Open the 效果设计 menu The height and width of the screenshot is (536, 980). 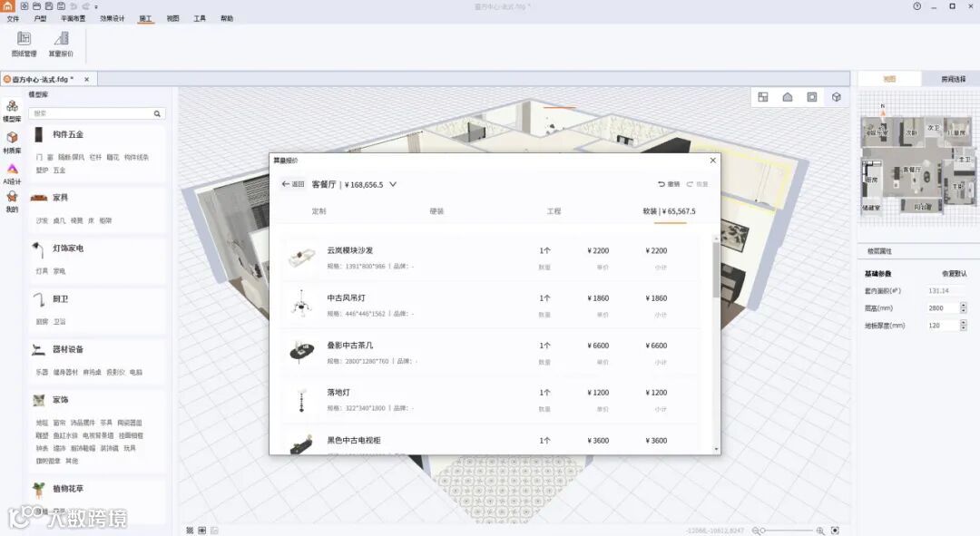click(x=113, y=19)
